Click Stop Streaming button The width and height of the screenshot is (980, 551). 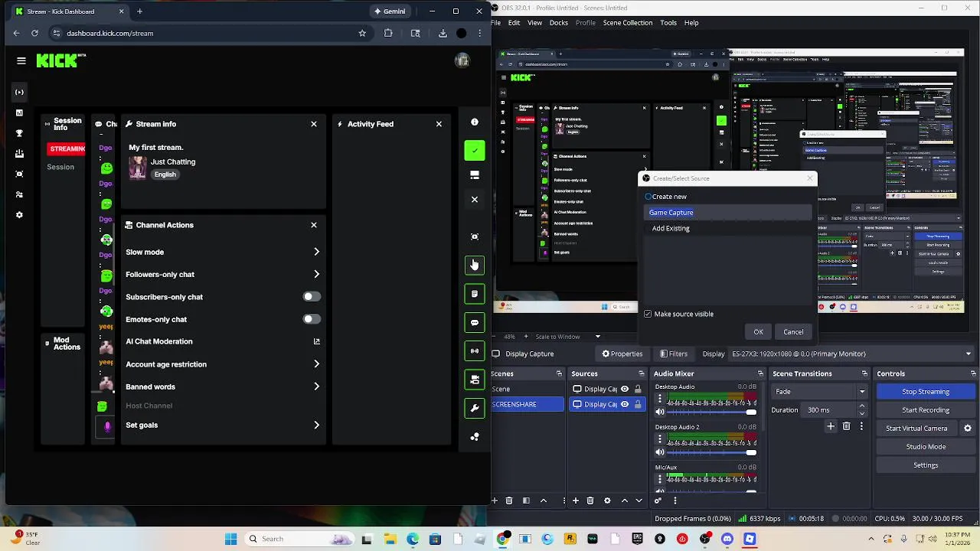[926, 392]
